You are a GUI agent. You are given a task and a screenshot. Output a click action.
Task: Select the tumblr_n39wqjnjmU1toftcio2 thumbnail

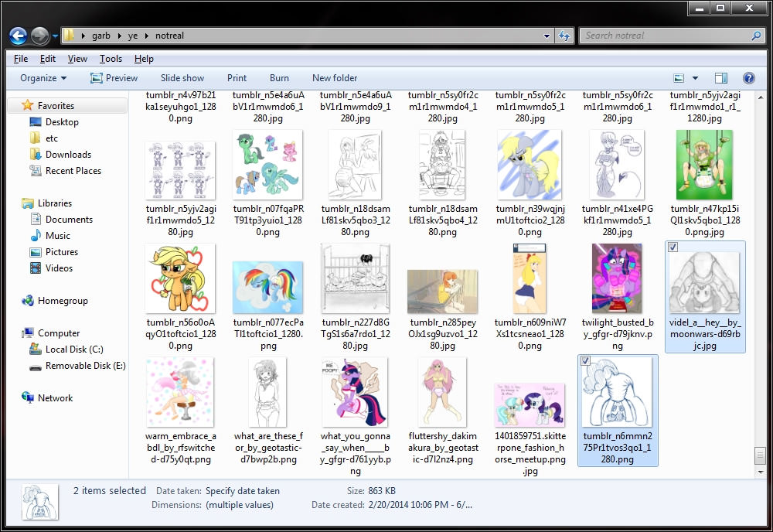[x=530, y=165]
